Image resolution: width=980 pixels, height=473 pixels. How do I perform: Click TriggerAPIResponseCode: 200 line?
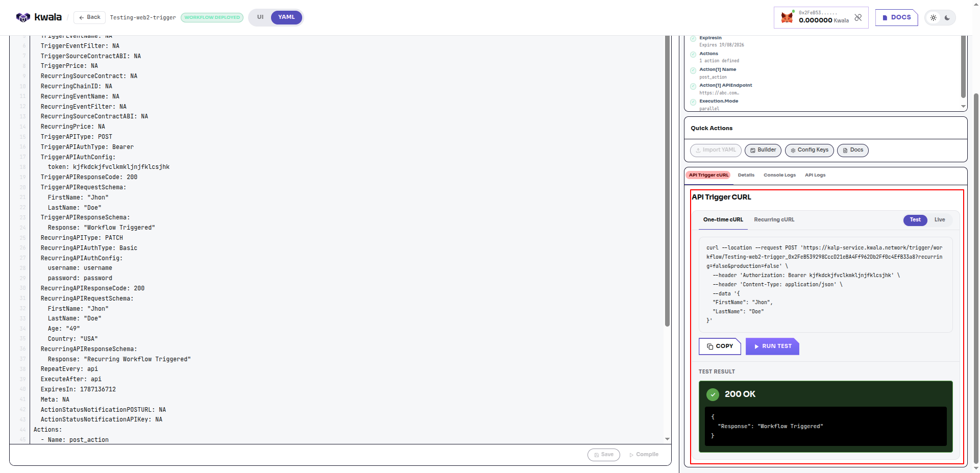pyautogui.click(x=89, y=177)
